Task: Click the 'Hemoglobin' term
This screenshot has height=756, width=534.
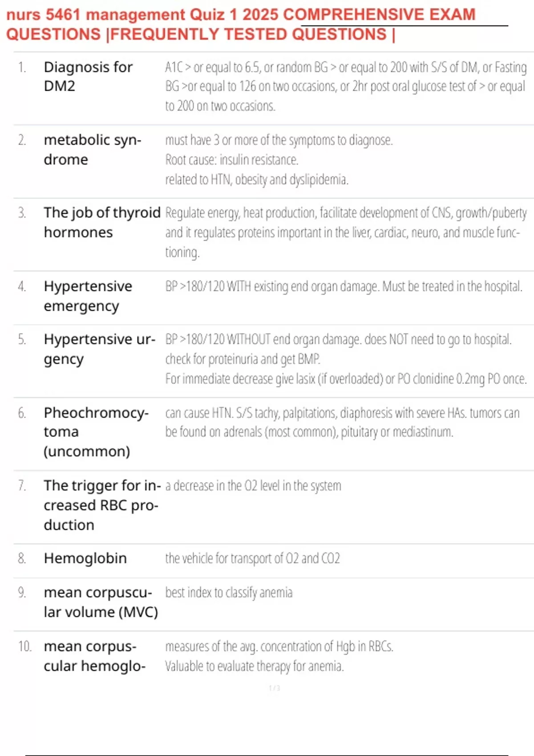Action: (85, 559)
